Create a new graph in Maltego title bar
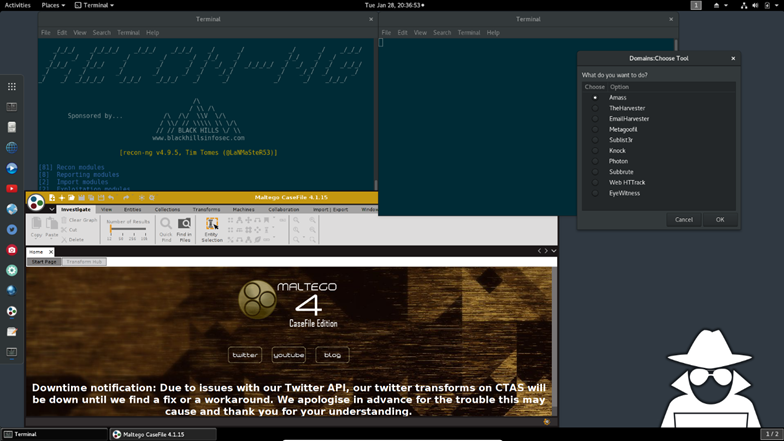Screen dimensions: 784x441 (52, 198)
